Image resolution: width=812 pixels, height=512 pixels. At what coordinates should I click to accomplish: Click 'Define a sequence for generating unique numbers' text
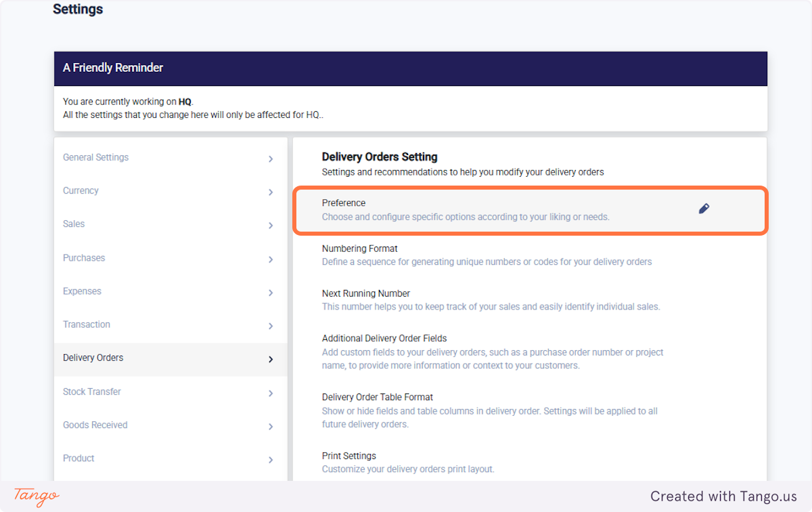point(487,261)
